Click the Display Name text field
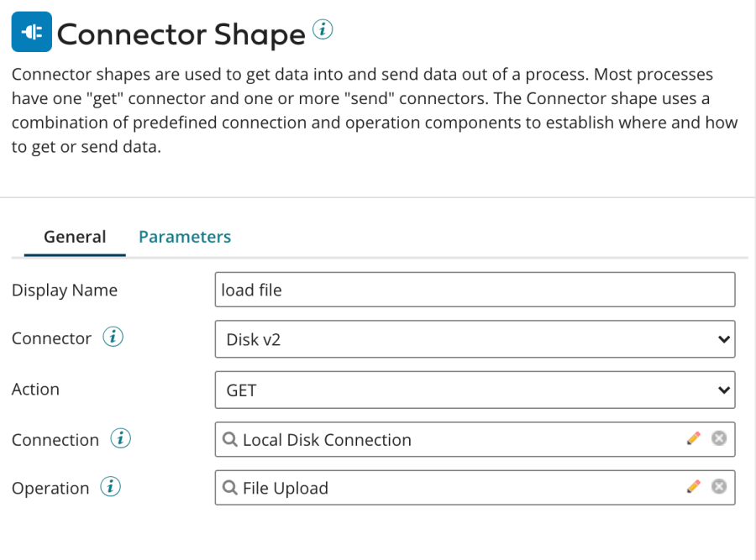Viewport: 756px width, 560px height. click(x=475, y=290)
